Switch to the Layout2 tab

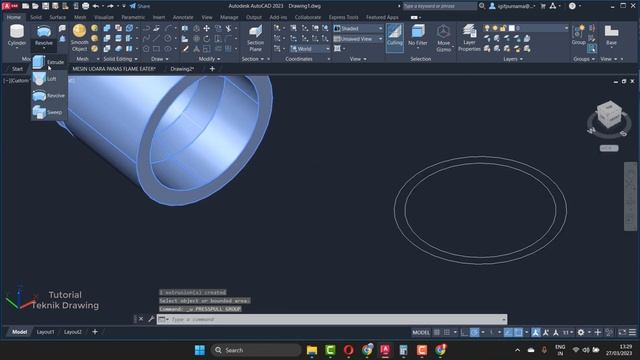pos(73,332)
